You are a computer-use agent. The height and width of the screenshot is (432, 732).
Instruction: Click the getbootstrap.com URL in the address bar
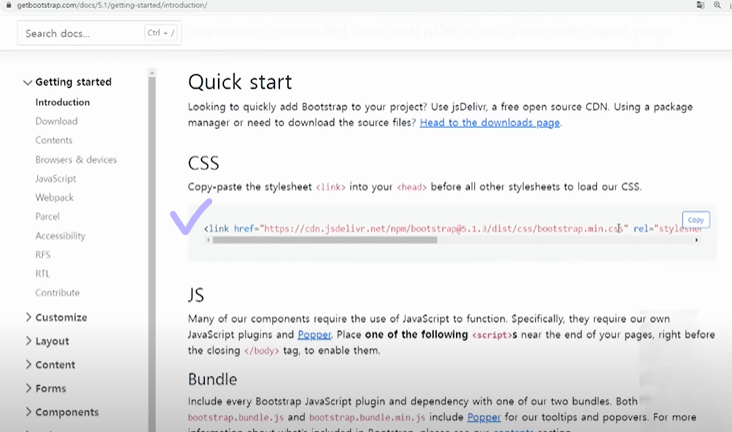[x=112, y=5]
